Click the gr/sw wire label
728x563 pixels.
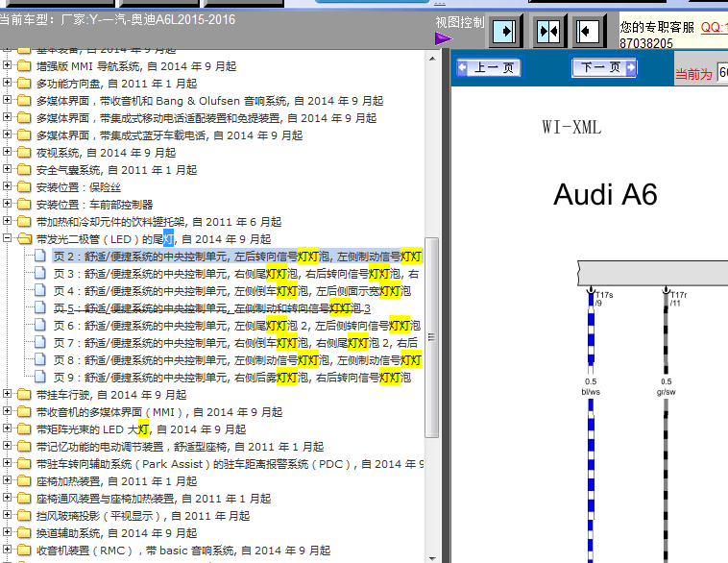(667, 392)
